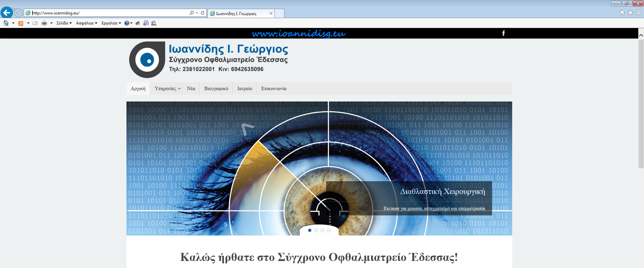Open the Βιογραφικό navigation item

pyautogui.click(x=216, y=88)
